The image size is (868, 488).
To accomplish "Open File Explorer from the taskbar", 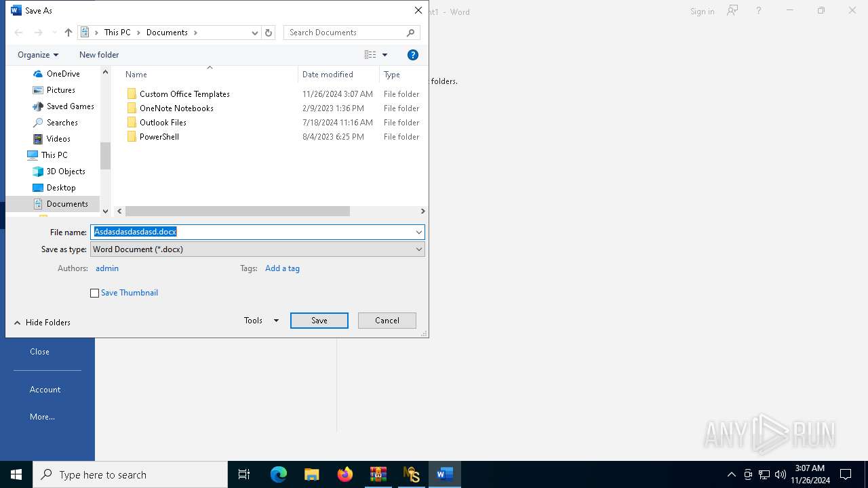I will (x=311, y=474).
